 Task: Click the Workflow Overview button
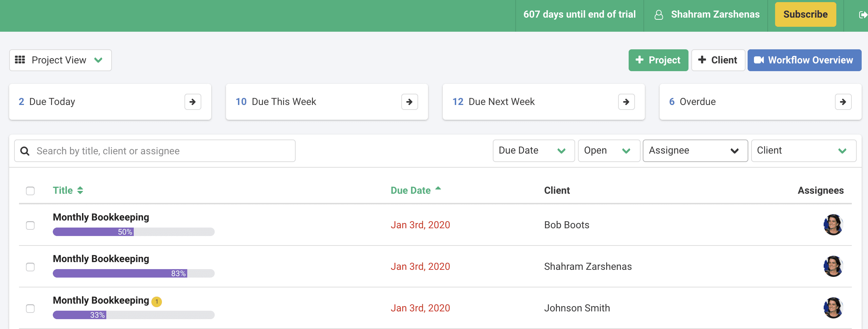click(804, 60)
